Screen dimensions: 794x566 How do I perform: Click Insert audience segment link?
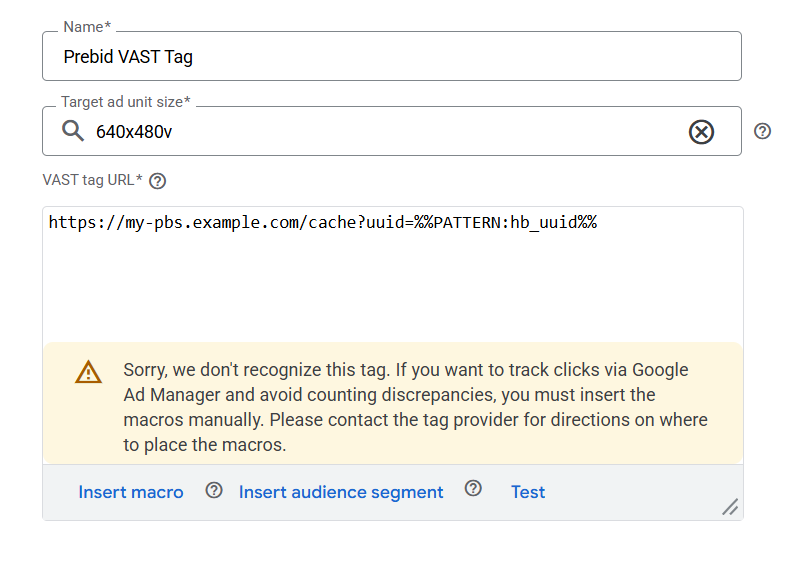(341, 492)
